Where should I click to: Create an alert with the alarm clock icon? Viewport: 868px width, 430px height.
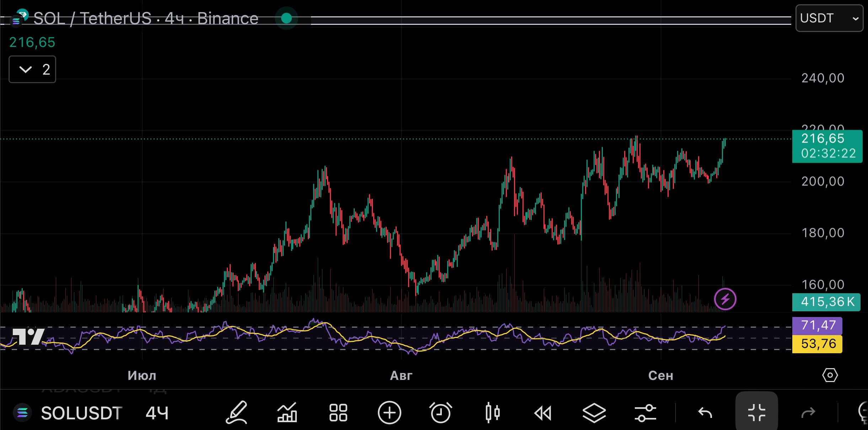[x=441, y=413]
